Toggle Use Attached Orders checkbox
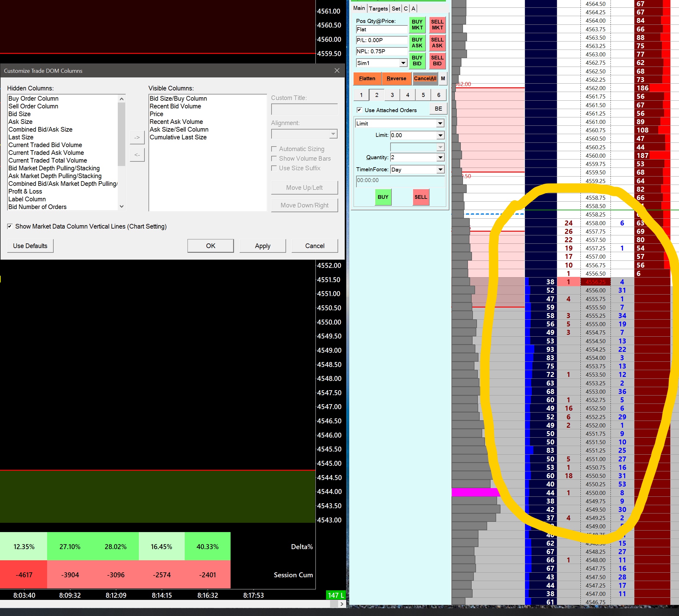679x616 pixels. click(x=359, y=110)
